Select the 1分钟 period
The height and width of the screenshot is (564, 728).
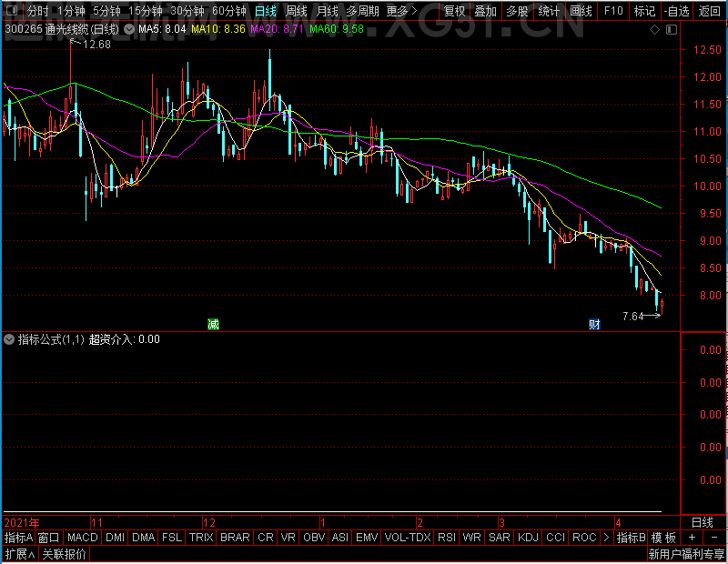click(71, 11)
